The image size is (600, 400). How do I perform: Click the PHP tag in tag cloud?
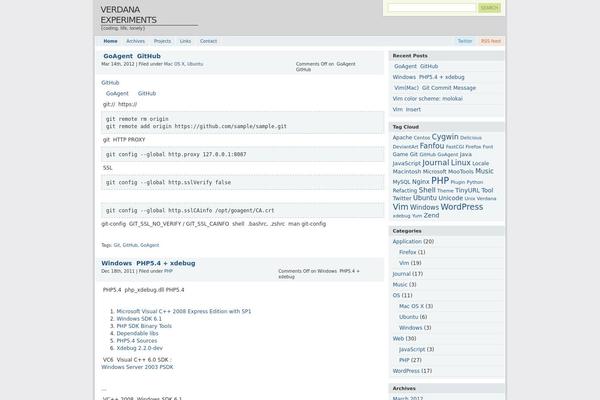440,181
